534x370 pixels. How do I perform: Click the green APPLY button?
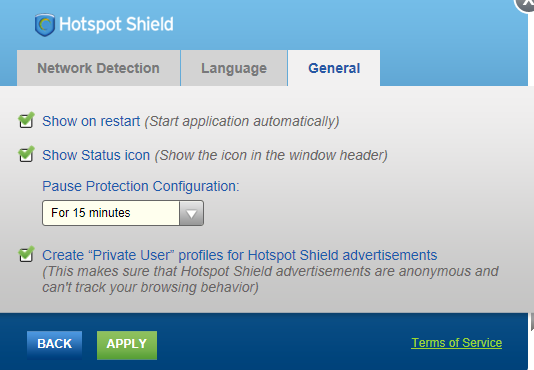tap(127, 344)
